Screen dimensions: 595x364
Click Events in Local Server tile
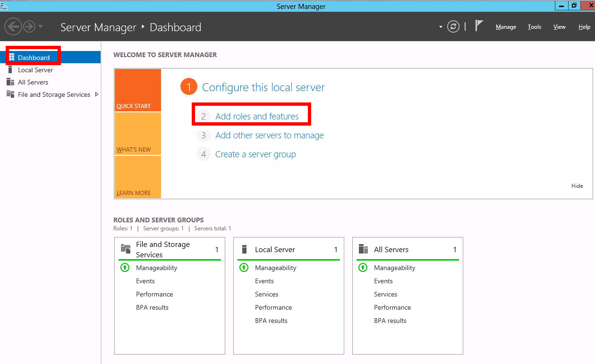point(264,281)
